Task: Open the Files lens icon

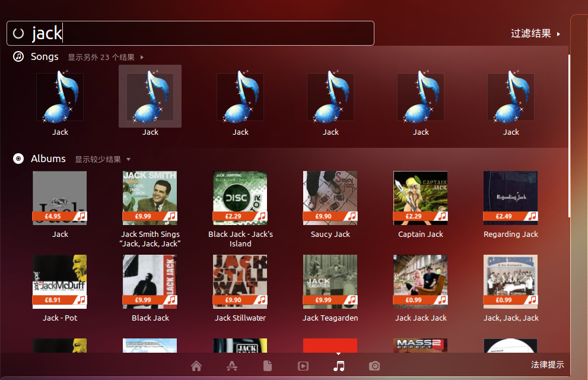Action: point(268,366)
